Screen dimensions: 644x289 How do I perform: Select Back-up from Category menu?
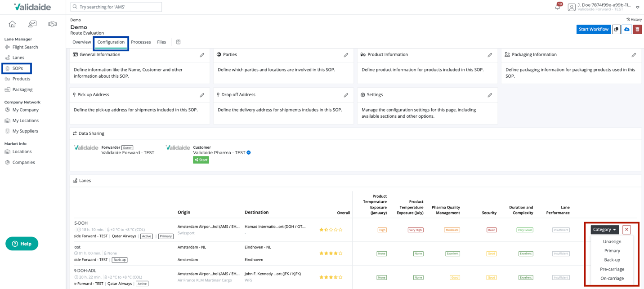point(612,260)
